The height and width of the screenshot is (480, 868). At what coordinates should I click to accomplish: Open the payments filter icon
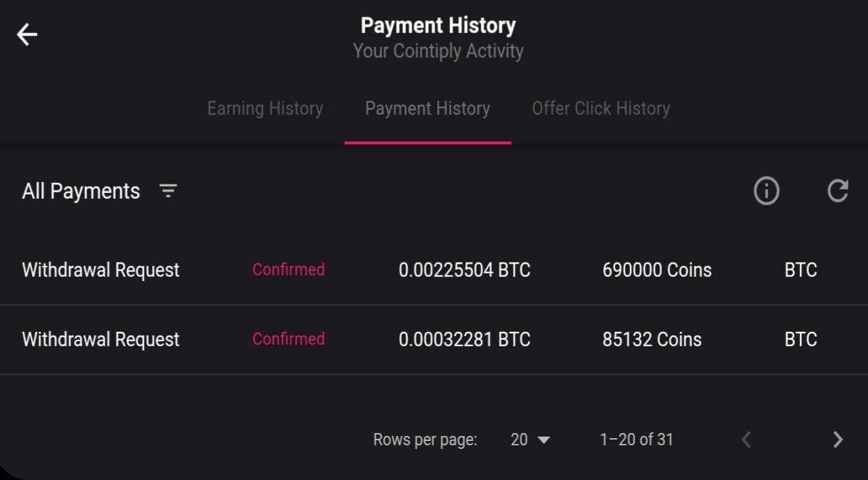(x=168, y=191)
